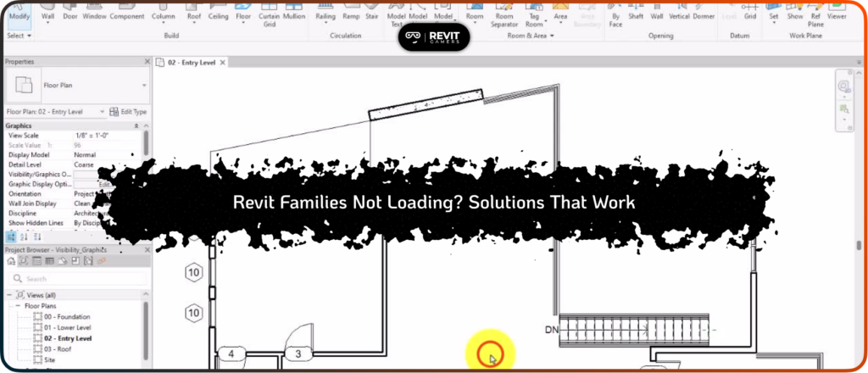
Task: Close the Properties panel
Action: pyautogui.click(x=147, y=62)
